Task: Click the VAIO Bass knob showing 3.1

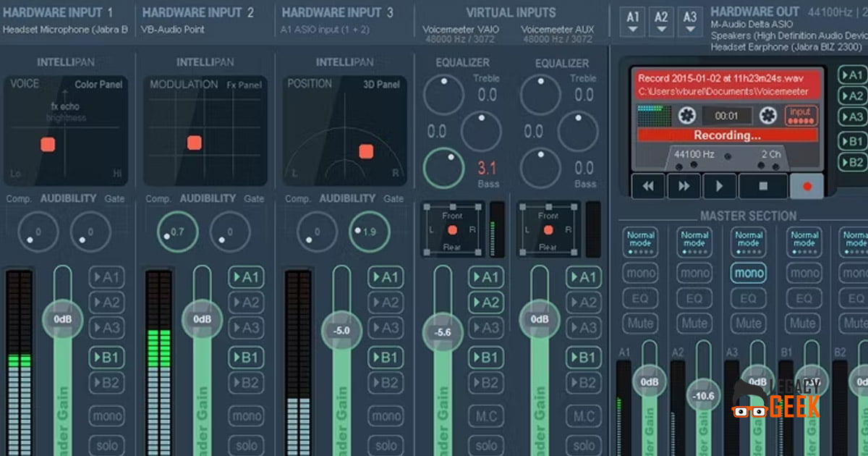Action: pos(443,167)
